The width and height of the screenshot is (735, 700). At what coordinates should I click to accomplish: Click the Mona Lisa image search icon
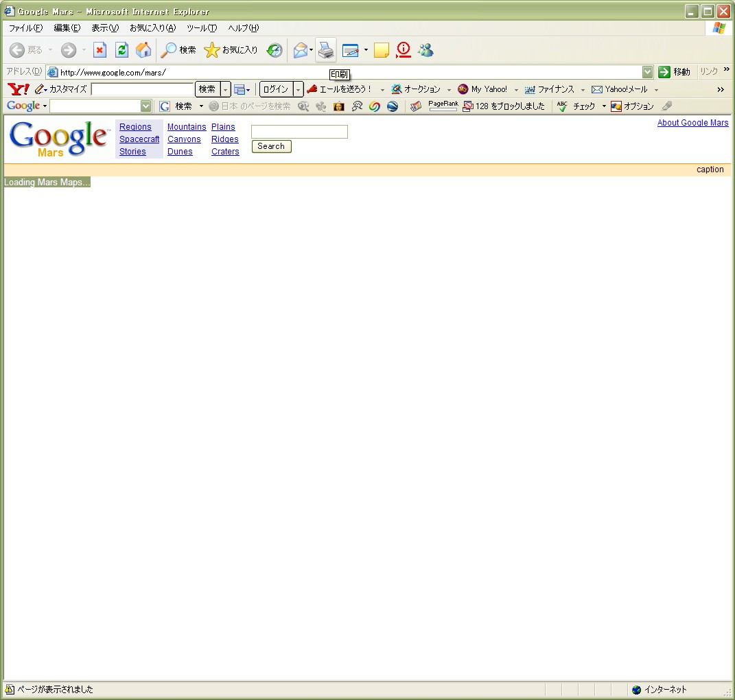point(338,106)
